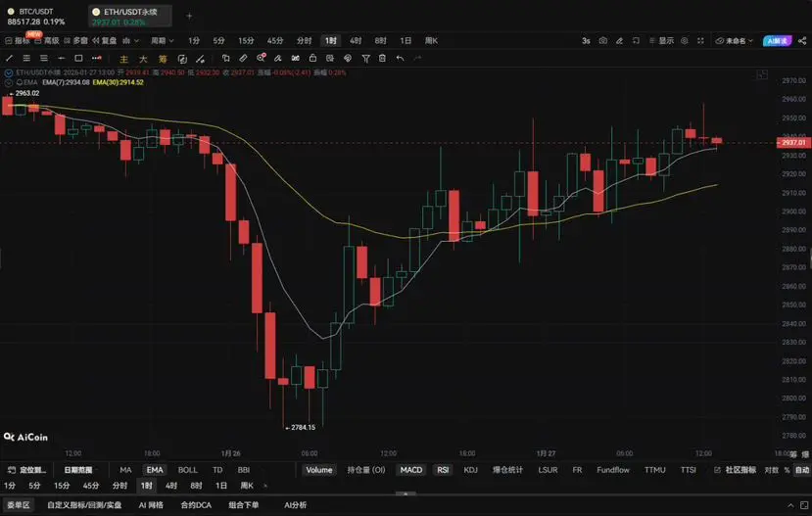Click the chart pane expand icon near 2970.00
The height and width of the screenshot is (516, 812).
(x=762, y=75)
